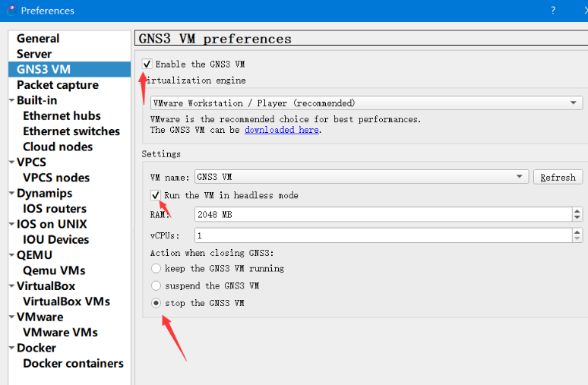
Task: Click the GNS3 app icon in title bar
Action: click(x=11, y=10)
